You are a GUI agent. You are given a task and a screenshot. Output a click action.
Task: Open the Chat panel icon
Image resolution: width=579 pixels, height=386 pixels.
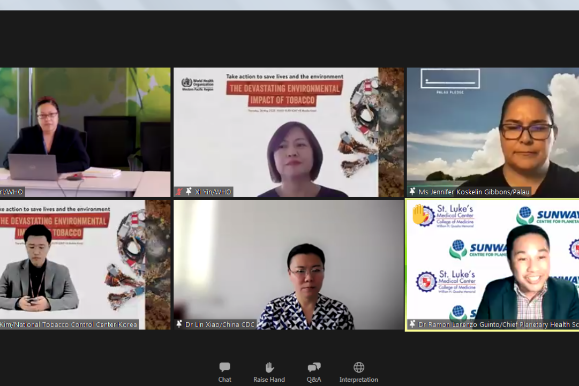click(x=225, y=367)
